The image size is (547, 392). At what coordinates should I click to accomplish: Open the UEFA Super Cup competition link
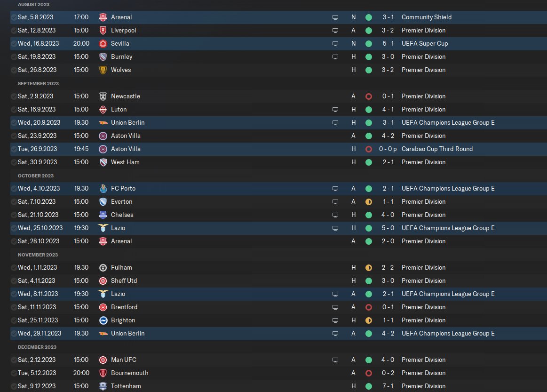click(x=424, y=43)
